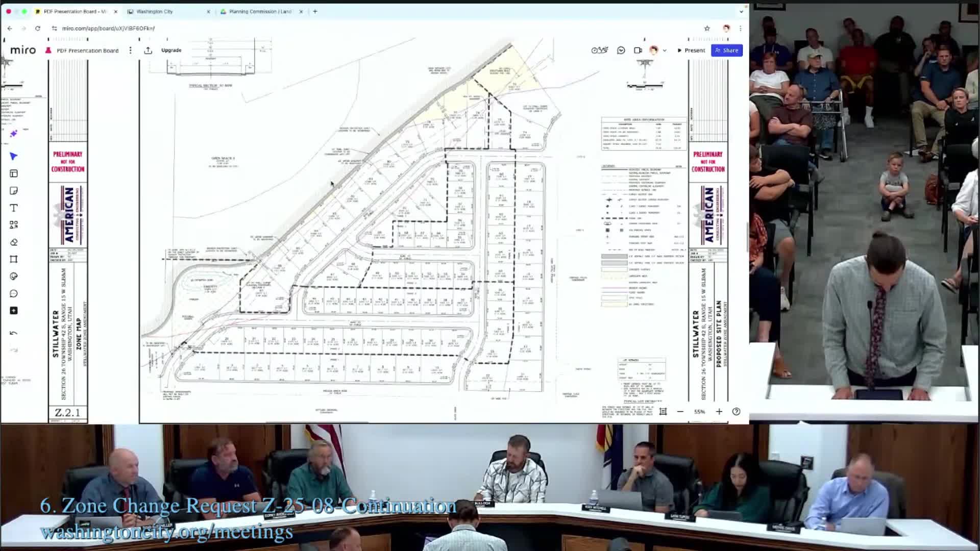
Task: Click the zoom in plus button
Action: click(719, 412)
